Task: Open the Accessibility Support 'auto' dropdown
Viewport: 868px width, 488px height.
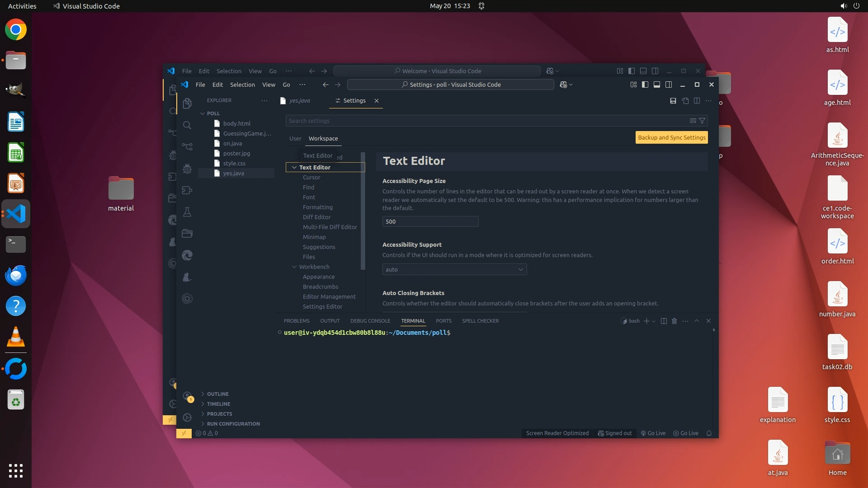Action: (454, 269)
